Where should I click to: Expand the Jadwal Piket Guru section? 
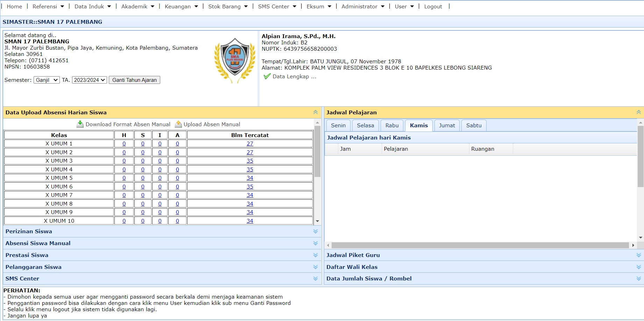pos(638,255)
